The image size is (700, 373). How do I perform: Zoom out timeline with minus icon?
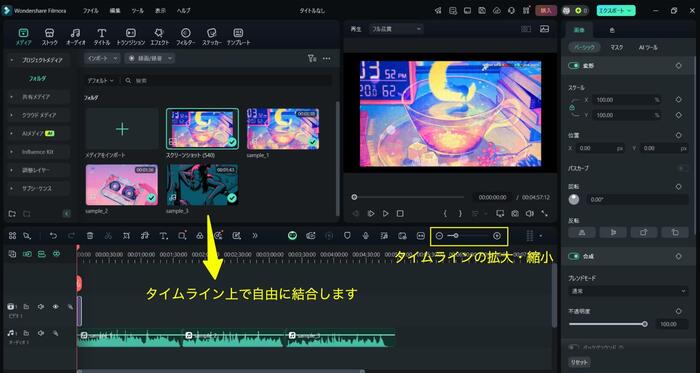(x=439, y=236)
